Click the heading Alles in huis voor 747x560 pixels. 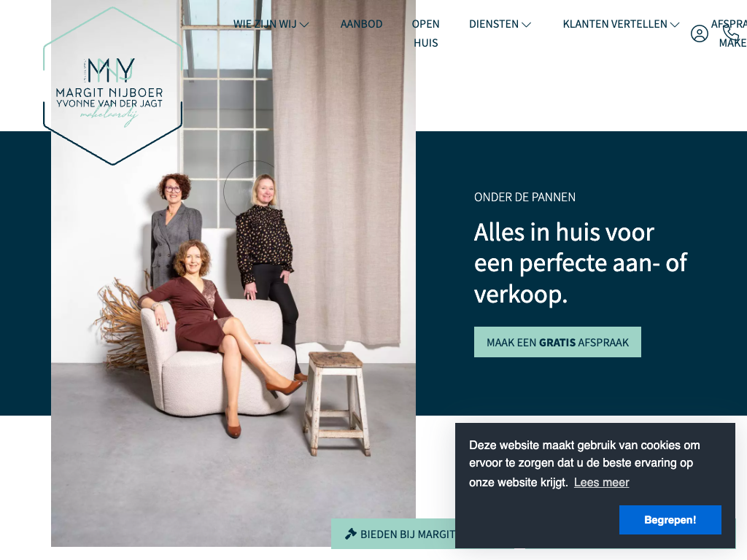564,233
